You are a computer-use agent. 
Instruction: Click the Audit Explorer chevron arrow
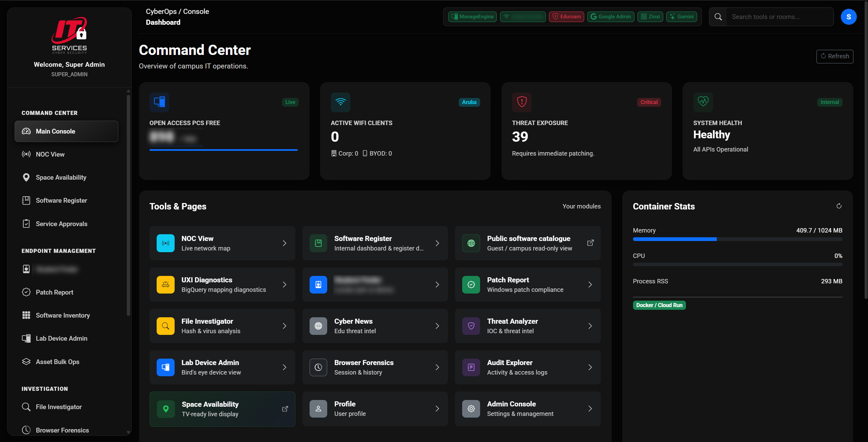(x=590, y=367)
